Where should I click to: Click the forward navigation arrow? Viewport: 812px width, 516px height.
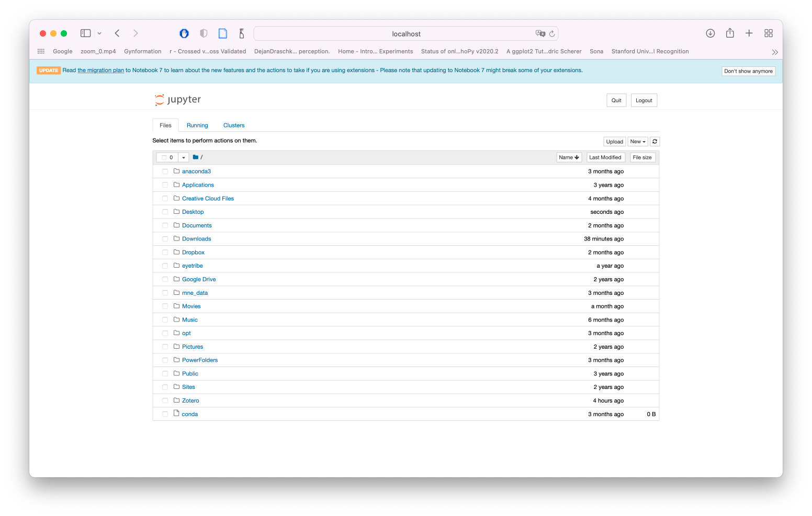tap(136, 33)
